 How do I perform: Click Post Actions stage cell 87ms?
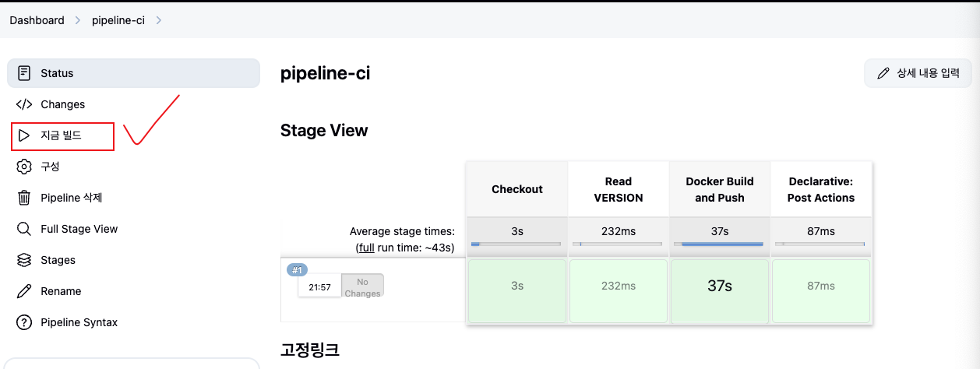point(821,290)
